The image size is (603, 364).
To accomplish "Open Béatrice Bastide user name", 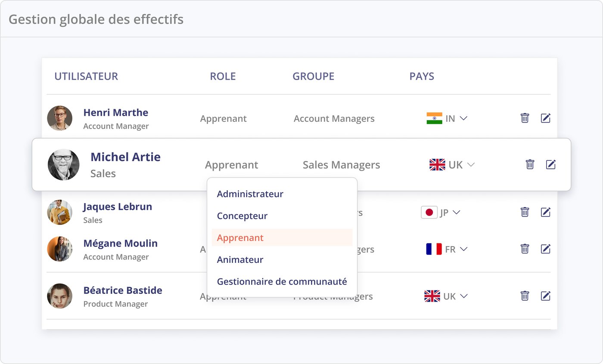I will [x=123, y=290].
